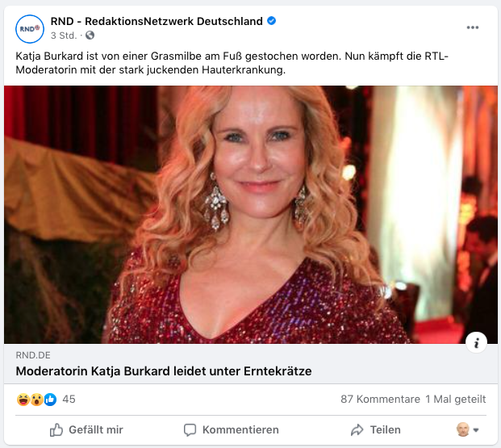Open the three-dot post options menu
501x448 pixels.
(473, 27)
